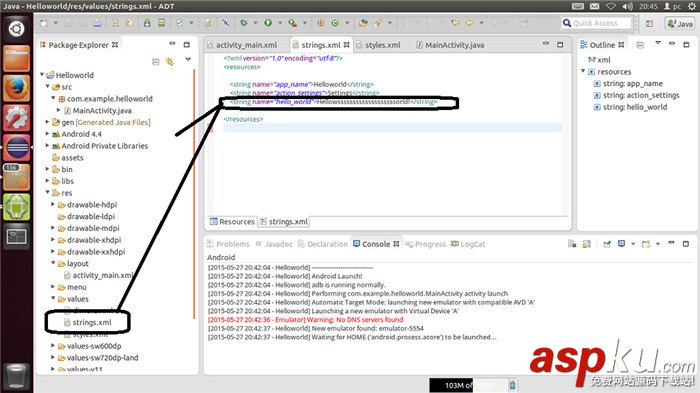Collapse the res folder arrow
The width and height of the screenshot is (700, 393).
[48, 192]
